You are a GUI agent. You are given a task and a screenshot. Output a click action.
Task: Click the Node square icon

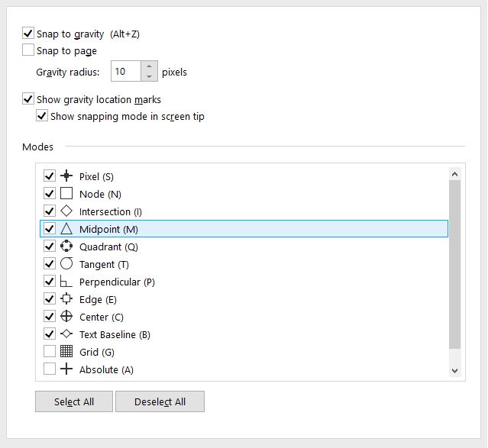(66, 194)
